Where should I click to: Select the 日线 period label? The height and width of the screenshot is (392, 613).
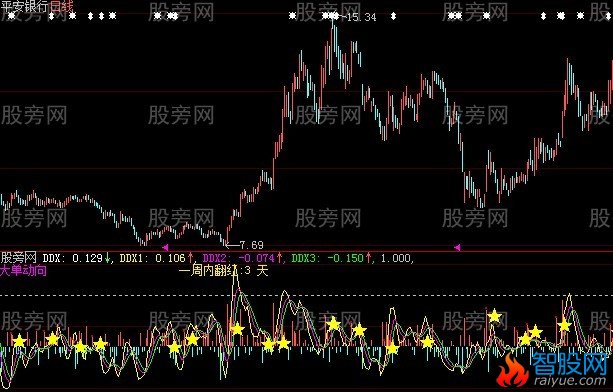click(61, 6)
